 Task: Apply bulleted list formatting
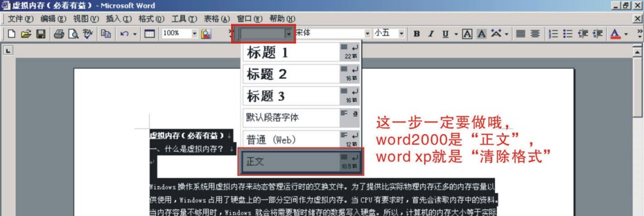(x=568, y=34)
